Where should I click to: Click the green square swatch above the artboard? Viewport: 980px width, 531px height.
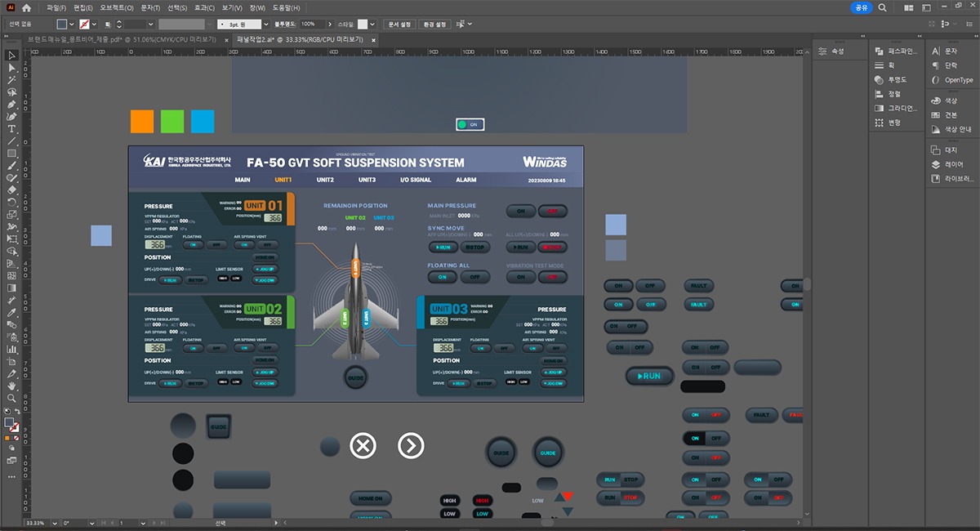(x=172, y=121)
